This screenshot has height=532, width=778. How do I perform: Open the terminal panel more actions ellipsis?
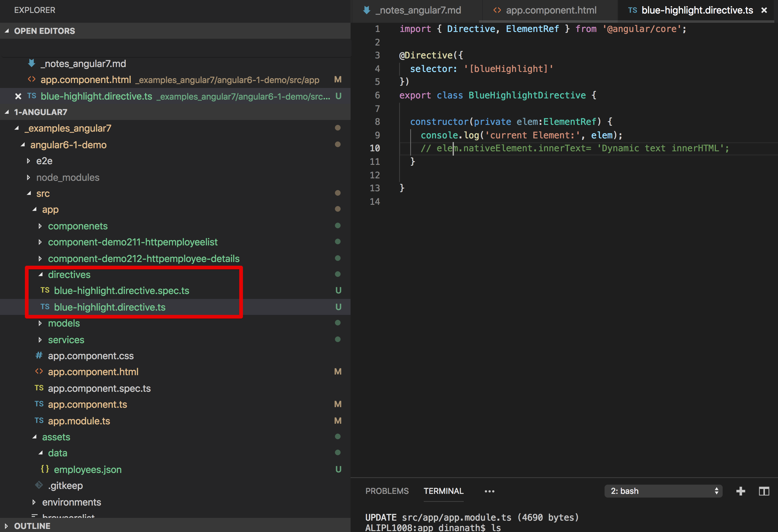tap(489, 491)
